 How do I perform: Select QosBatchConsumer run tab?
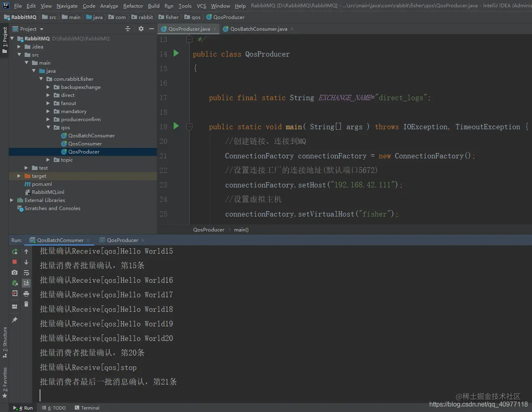(x=60, y=240)
